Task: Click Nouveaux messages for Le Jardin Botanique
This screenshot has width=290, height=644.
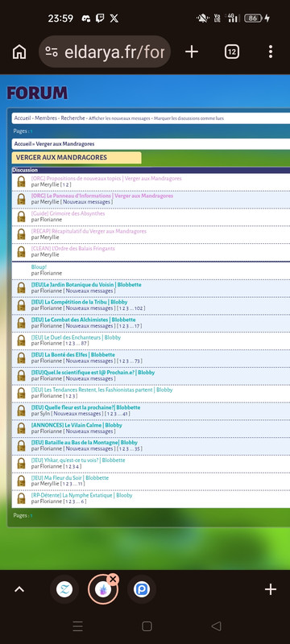Action: (89, 291)
